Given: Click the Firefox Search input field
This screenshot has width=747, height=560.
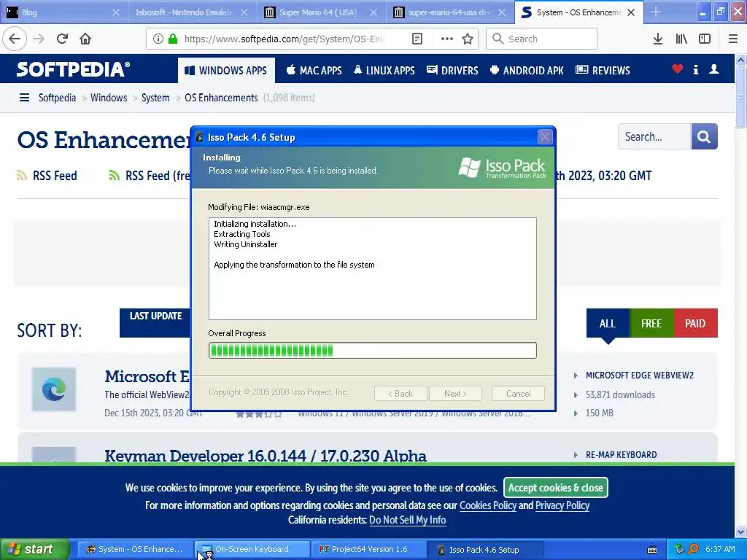Looking at the screenshot, I should [x=542, y=39].
